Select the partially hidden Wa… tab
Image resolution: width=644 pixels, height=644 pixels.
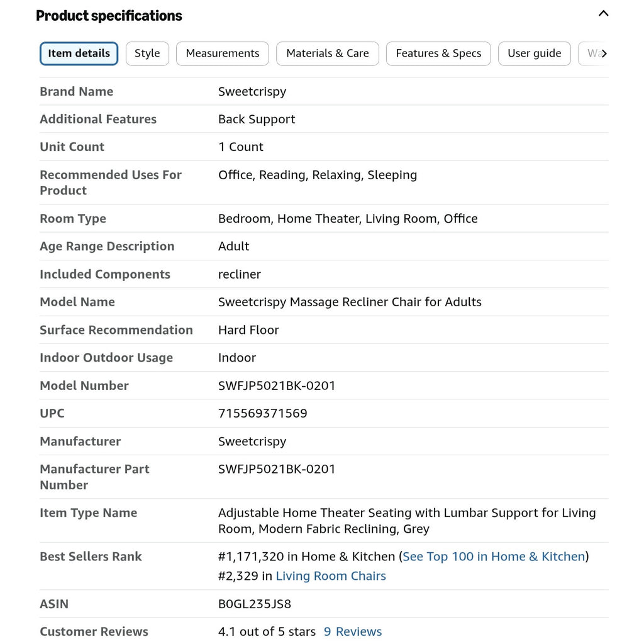point(590,53)
